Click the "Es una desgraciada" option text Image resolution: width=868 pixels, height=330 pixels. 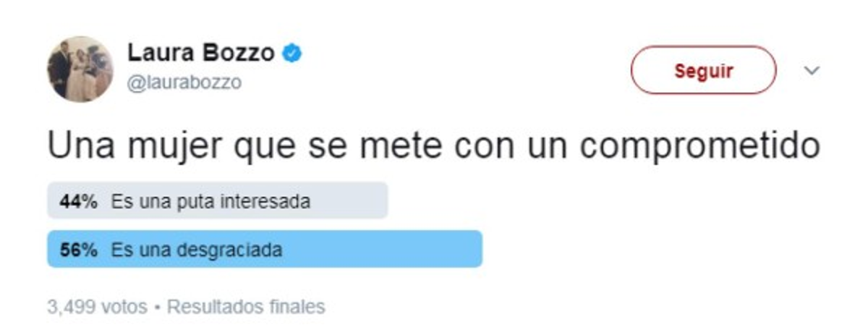[196, 250]
